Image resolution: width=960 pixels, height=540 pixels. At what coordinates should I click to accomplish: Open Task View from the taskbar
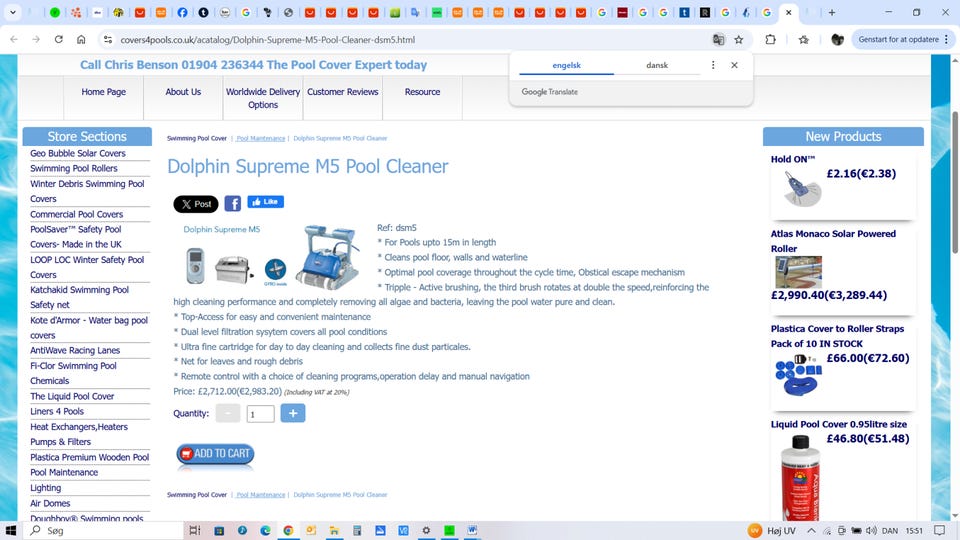tap(195, 530)
